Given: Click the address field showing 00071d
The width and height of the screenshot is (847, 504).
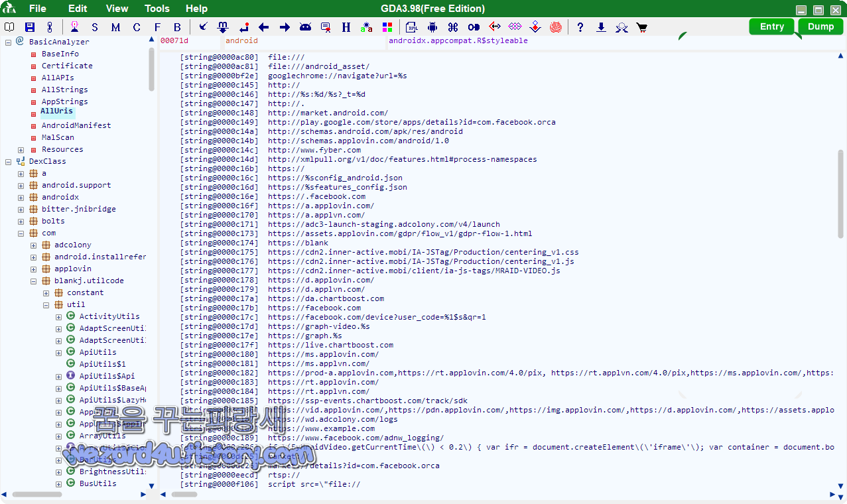Looking at the screenshot, I should click(x=190, y=41).
